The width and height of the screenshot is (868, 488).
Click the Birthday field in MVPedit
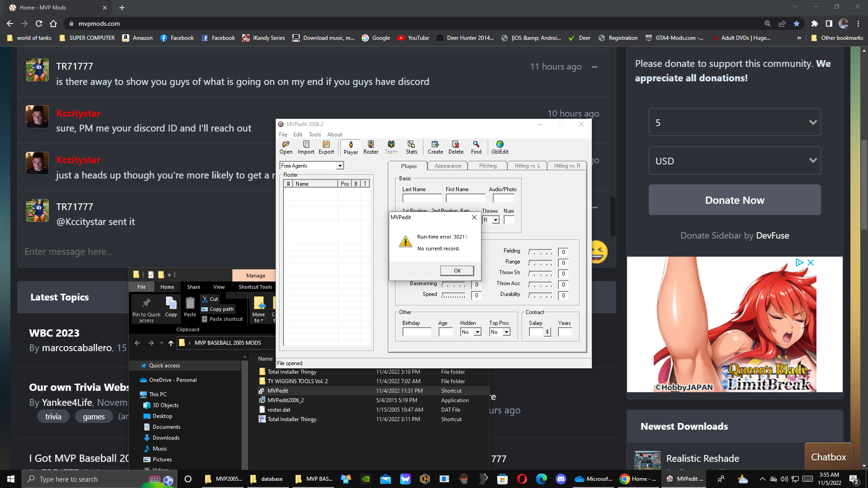pos(416,332)
